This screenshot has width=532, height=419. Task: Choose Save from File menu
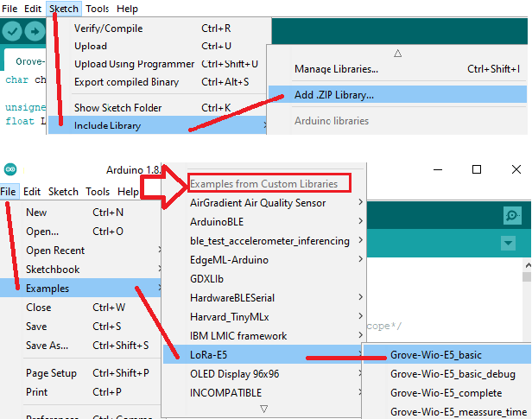[80, 327]
